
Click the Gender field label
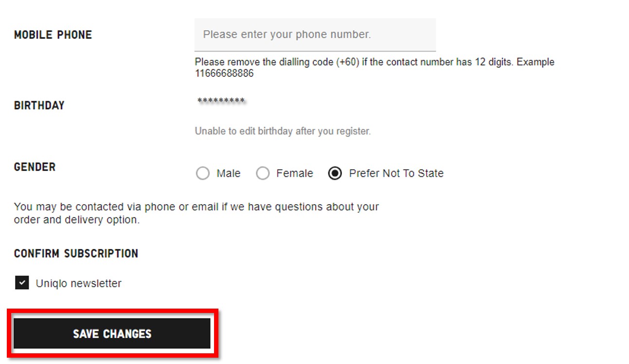click(35, 167)
